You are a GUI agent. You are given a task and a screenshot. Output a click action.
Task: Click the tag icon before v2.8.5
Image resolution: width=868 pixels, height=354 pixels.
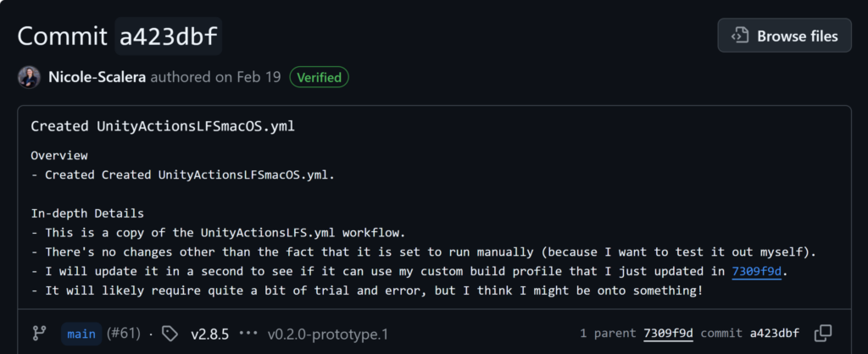pyautogui.click(x=170, y=333)
